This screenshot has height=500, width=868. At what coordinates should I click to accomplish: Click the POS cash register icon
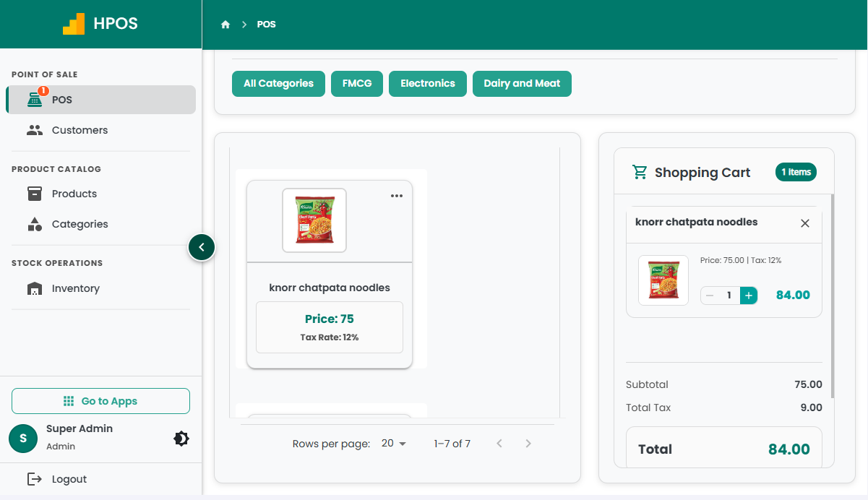(35, 100)
